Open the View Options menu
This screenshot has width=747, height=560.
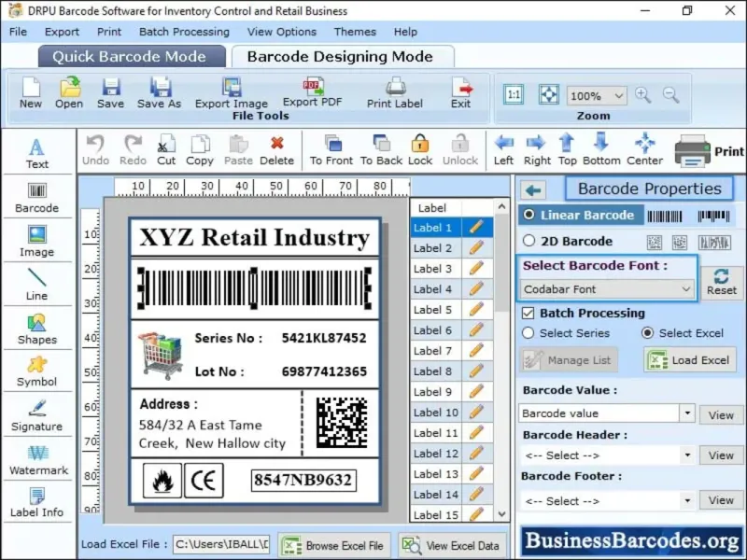coord(282,32)
